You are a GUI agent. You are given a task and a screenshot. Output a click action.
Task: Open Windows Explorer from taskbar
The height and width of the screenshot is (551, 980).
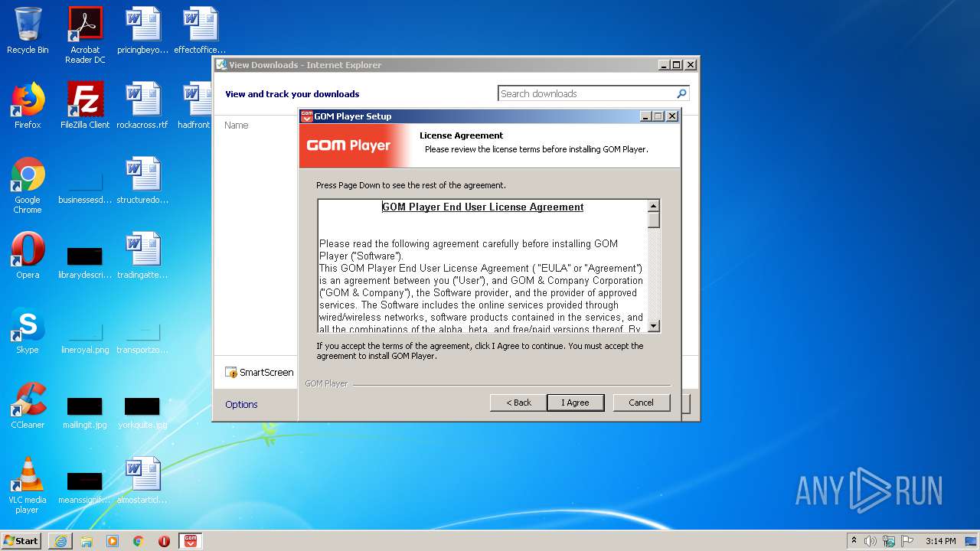pos(87,541)
